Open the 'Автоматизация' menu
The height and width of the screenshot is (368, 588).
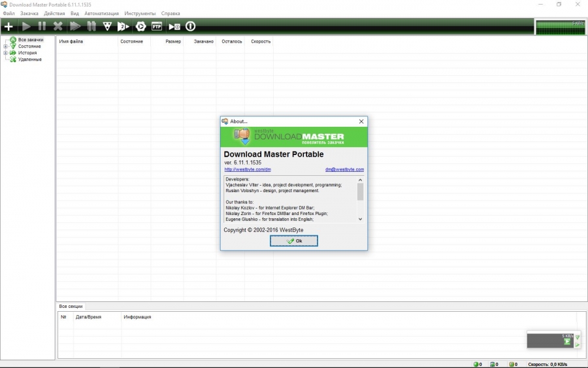pos(101,14)
